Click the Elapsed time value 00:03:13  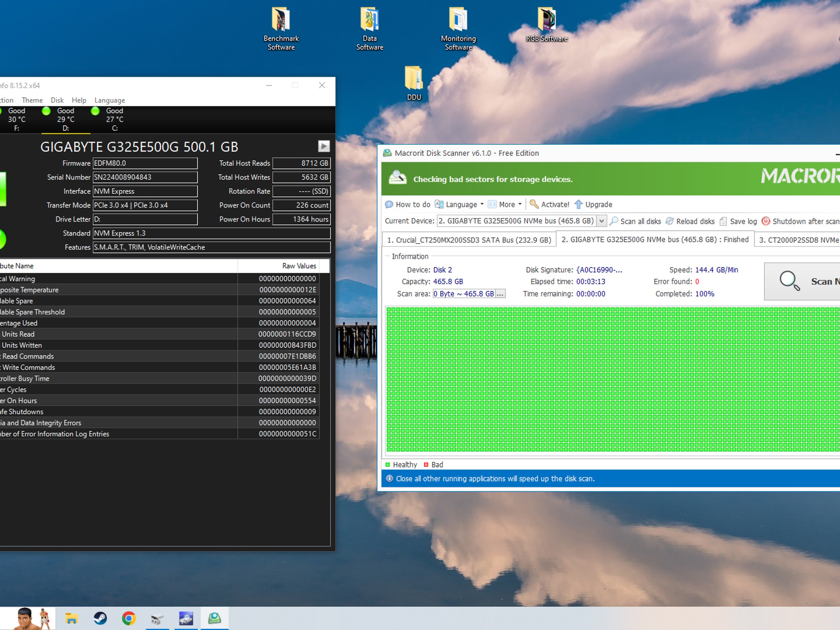[x=591, y=281]
